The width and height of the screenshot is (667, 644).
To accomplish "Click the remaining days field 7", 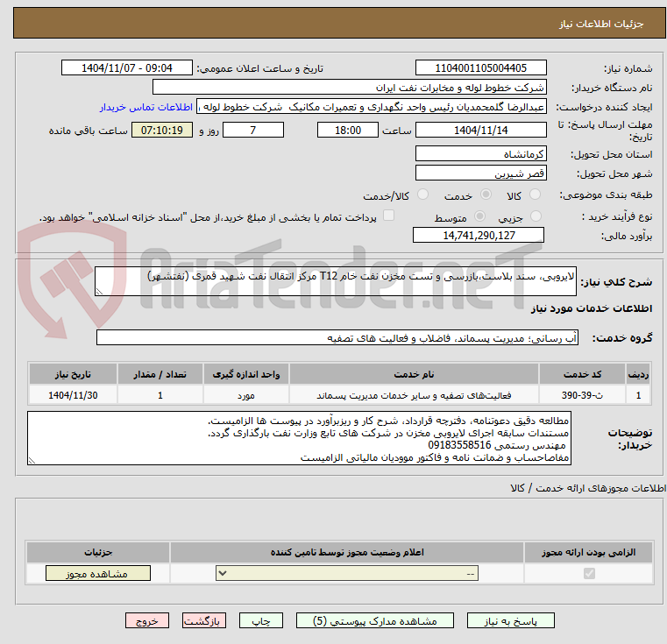I will (253, 131).
